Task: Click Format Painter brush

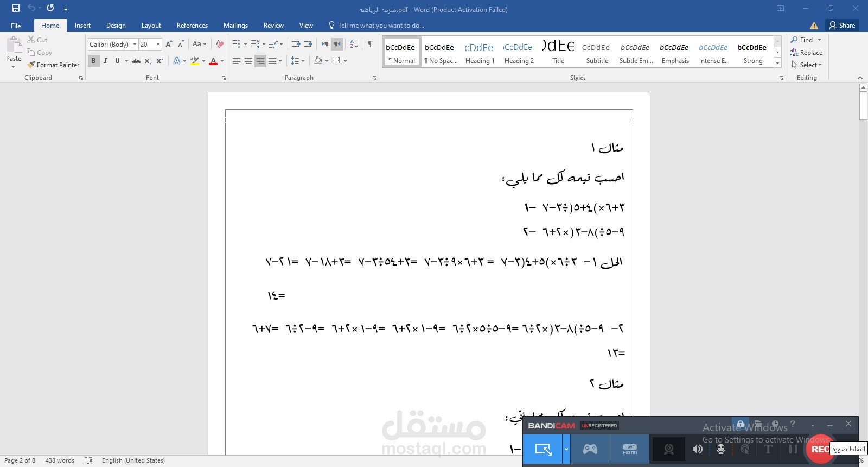Action: [x=53, y=65]
